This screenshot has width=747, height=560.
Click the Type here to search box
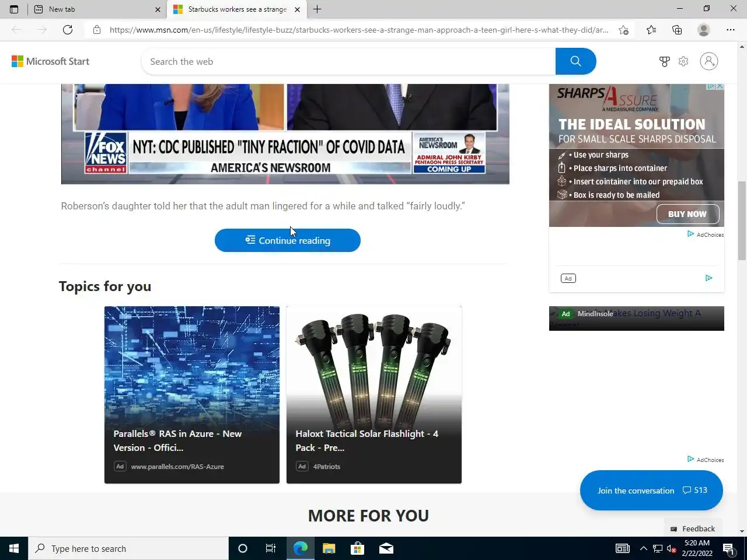click(128, 548)
